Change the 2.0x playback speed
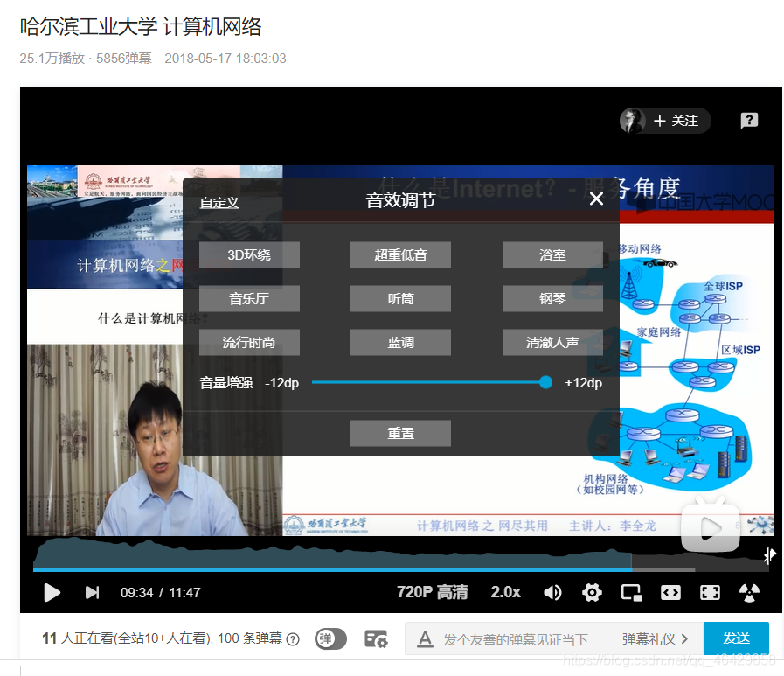The height and width of the screenshot is (676, 784). tap(505, 592)
